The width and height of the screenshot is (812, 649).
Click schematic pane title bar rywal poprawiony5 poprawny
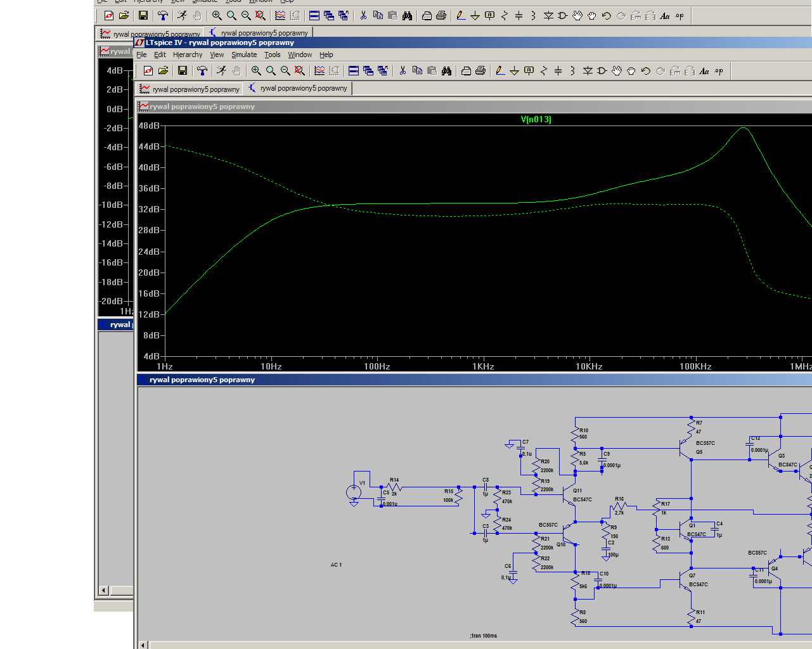coord(474,380)
